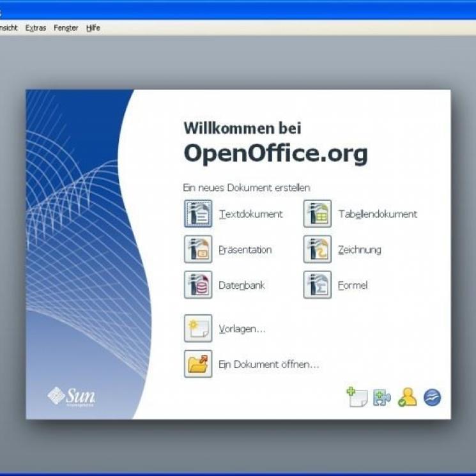Click the Tabellendokument spreadsheet icon
This screenshot has width=476, height=476.
point(318,213)
